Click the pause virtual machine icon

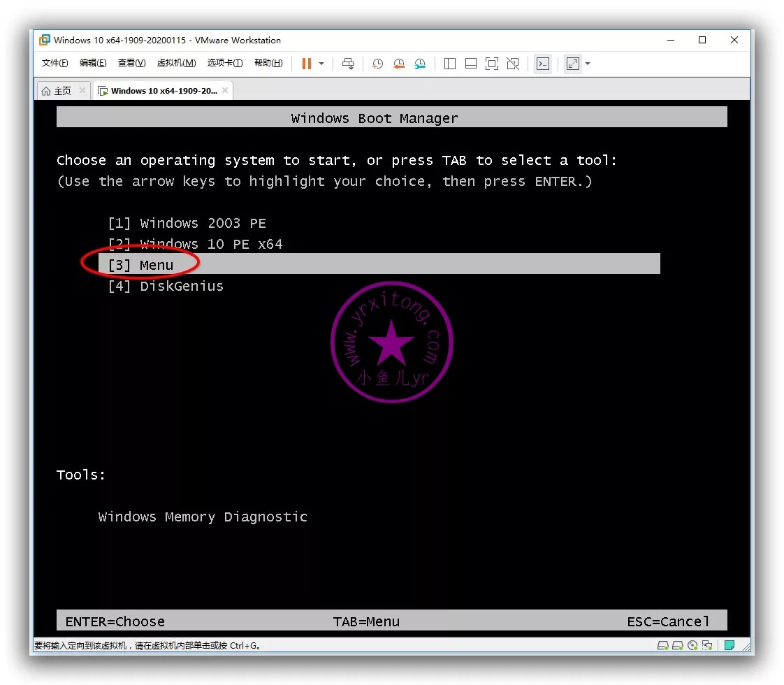[x=306, y=64]
